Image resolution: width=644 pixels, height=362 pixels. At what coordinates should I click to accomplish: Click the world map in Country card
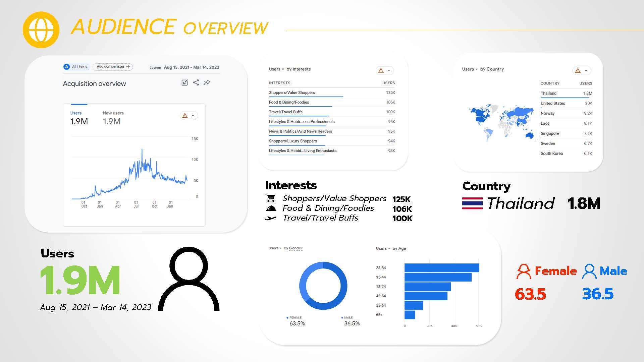501,122
